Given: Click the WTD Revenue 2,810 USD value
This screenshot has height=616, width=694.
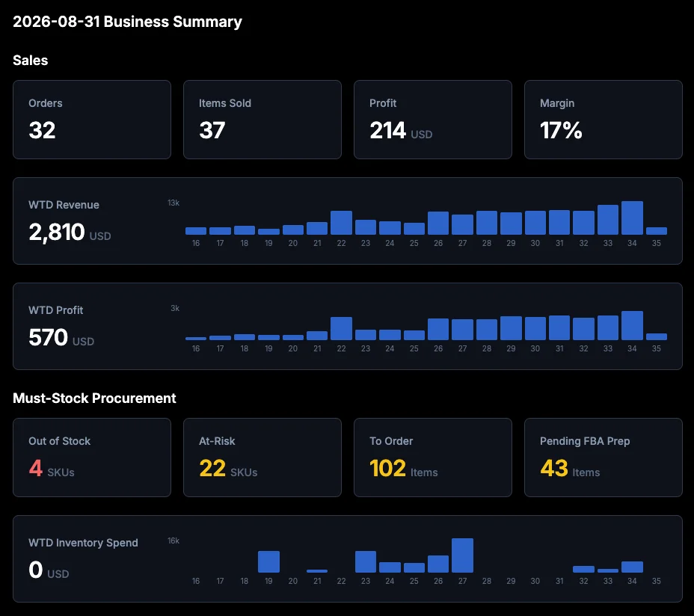Looking at the screenshot, I should (x=70, y=232).
